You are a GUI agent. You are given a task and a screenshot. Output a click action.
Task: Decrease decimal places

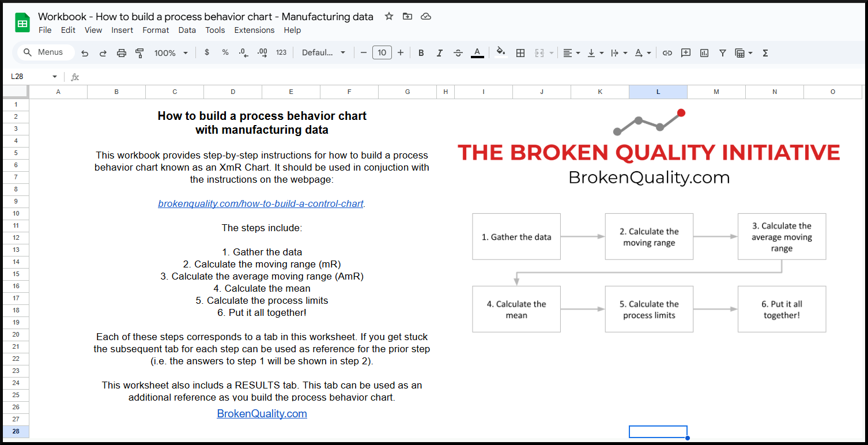click(x=243, y=52)
